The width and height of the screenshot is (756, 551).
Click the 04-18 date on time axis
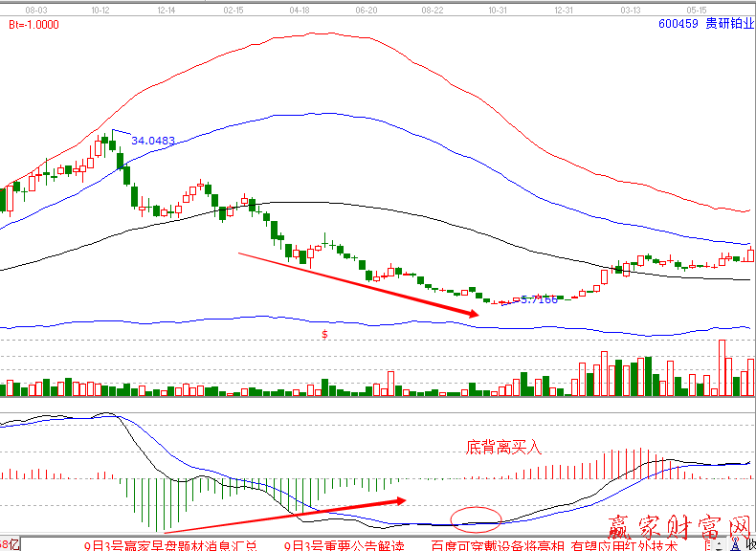click(x=299, y=8)
